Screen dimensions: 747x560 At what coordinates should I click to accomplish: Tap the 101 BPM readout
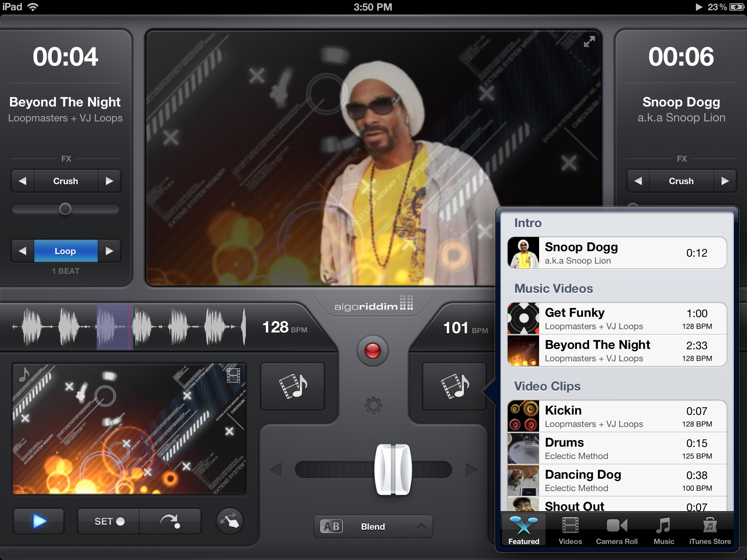click(x=465, y=328)
